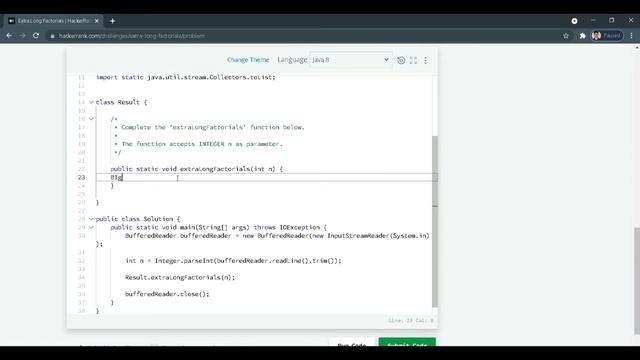Viewport: 640px width, 360px height.
Task: Collapse the class Result fold arrow
Action: click(x=91, y=102)
